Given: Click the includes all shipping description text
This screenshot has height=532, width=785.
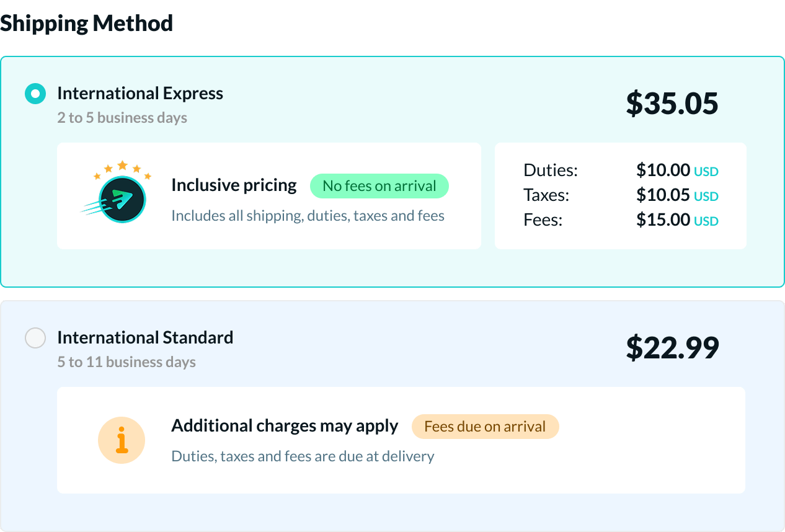Looking at the screenshot, I should [x=308, y=216].
